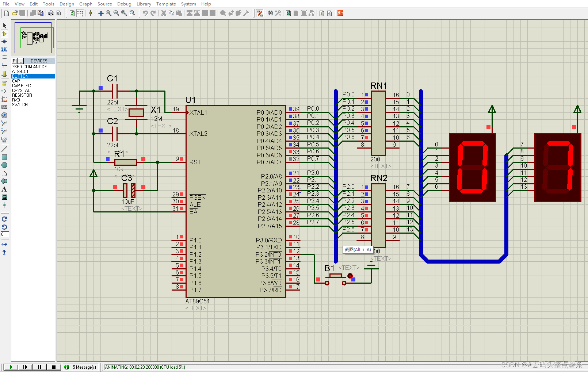Screen dimensions: 588x372
Task: Click the '5 Message(s)' status entry
Action: (x=80, y=367)
